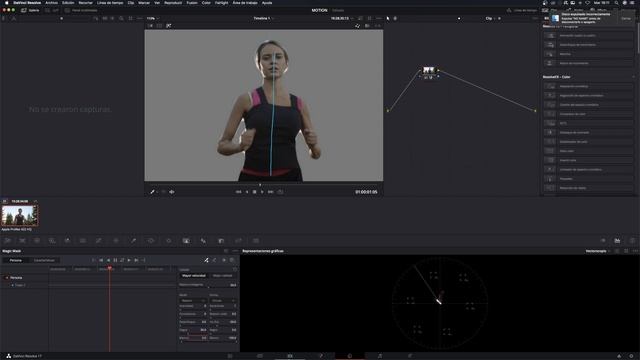Switch to the Color page at bottom
Screen dimensions: 640x360
[x=350, y=356]
